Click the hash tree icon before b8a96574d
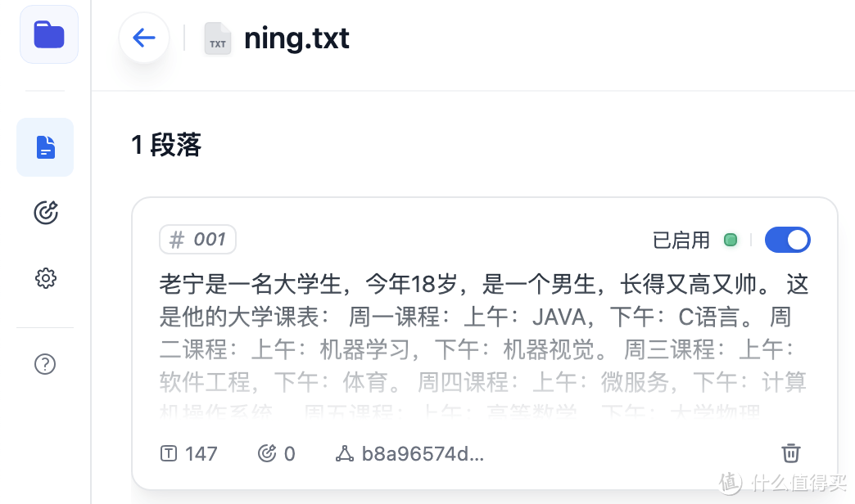Screen dimensions: 855x504 [346, 452]
